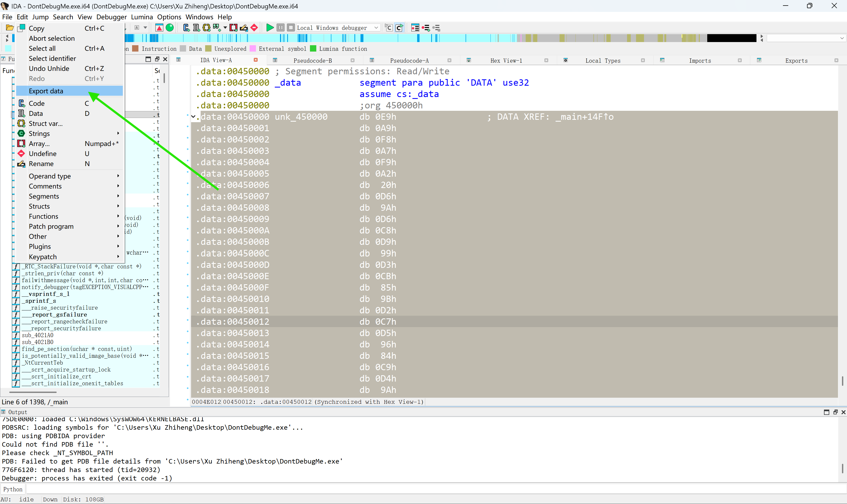Click the Breakpoint list toolbar icon
This screenshot has width=847, height=504.
415,28
